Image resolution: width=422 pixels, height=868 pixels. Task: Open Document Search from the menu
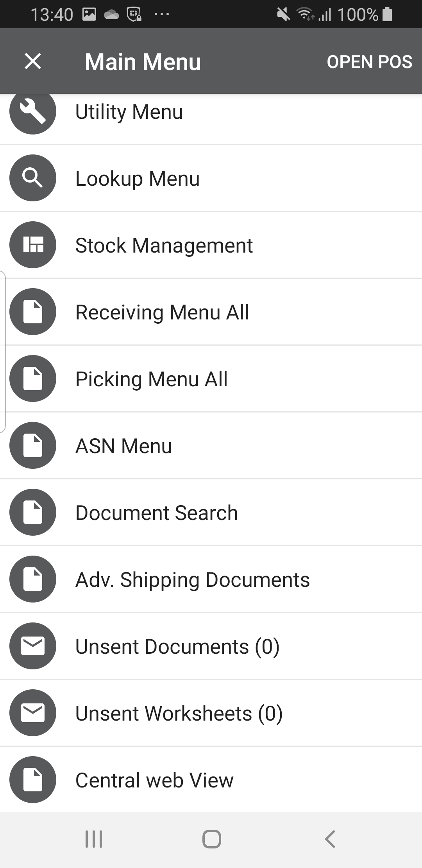(156, 513)
